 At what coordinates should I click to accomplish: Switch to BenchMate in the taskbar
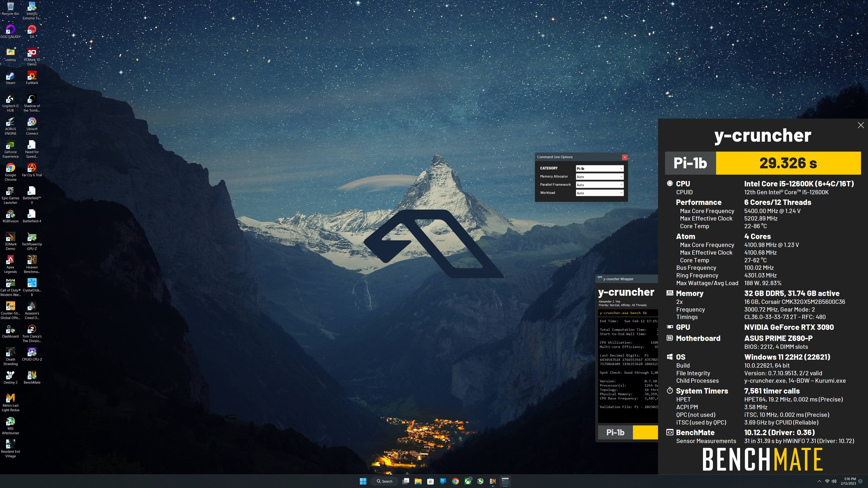click(493, 481)
